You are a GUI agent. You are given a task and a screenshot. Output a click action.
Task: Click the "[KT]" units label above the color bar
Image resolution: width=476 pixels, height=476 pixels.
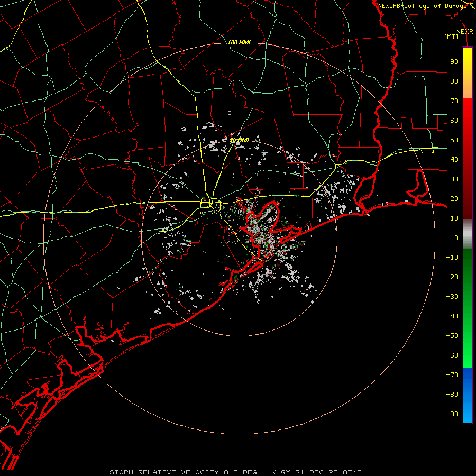point(451,36)
